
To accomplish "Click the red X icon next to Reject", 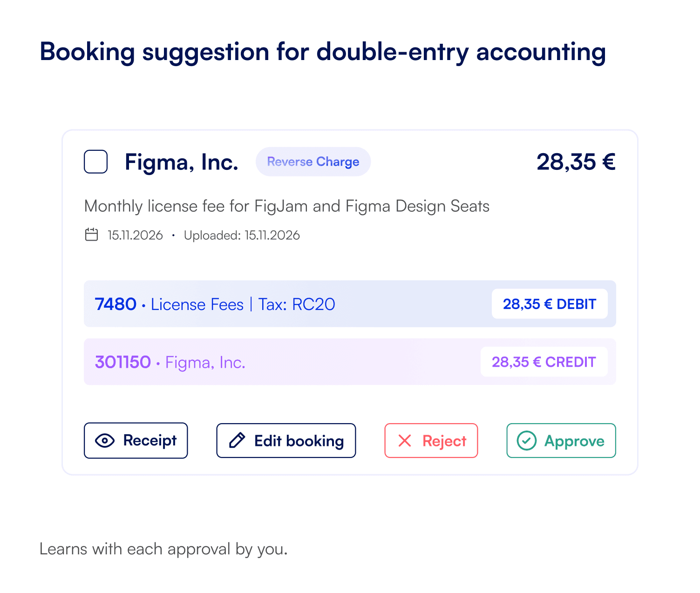I will [x=405, y=441].
